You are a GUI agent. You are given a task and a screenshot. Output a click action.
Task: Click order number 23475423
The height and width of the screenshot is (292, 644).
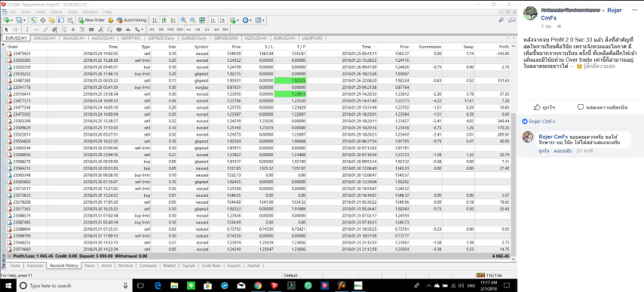coord(22,54)
